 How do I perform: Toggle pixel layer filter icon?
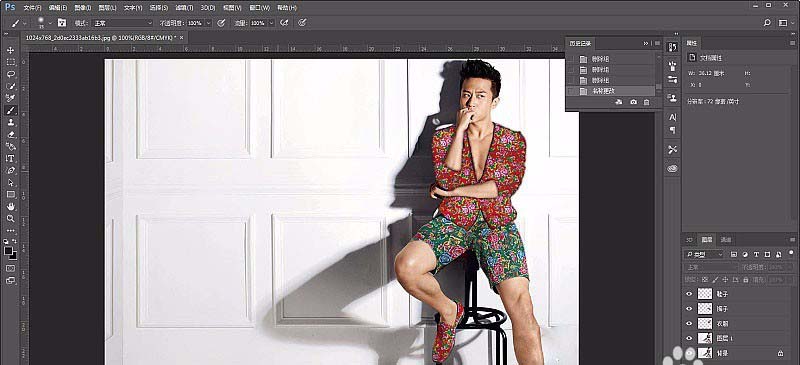click(734, 254)
